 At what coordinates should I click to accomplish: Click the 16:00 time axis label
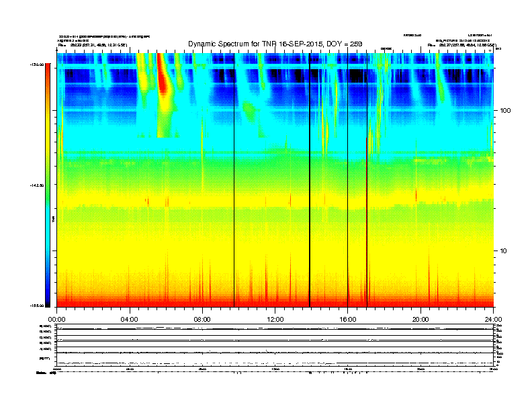point(348,320)
